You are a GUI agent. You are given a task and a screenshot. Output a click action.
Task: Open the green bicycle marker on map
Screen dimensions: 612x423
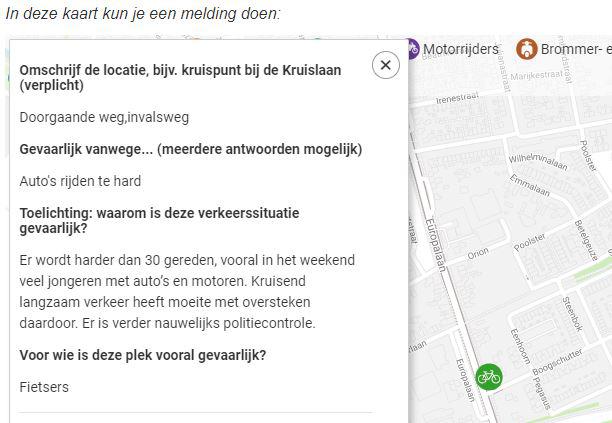tap(489, 376)
